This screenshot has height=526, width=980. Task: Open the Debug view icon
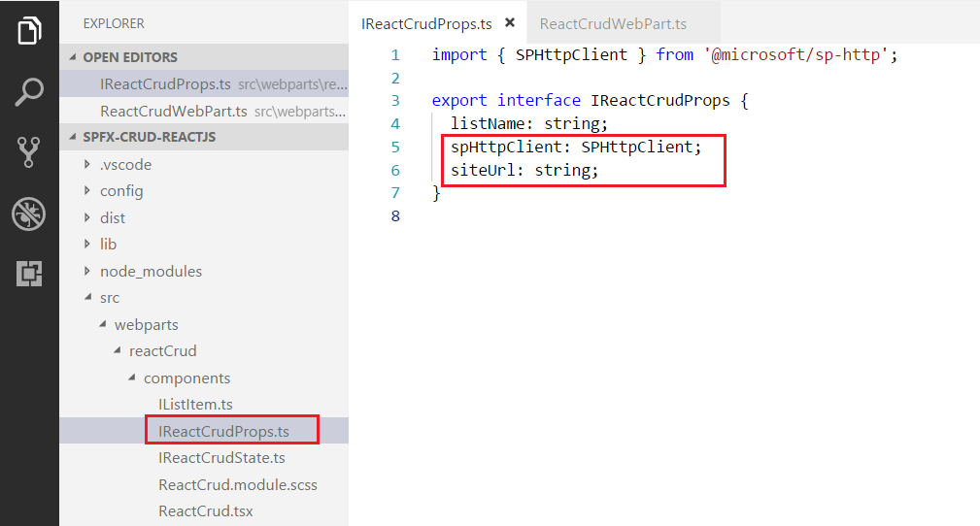coord(29,214)
